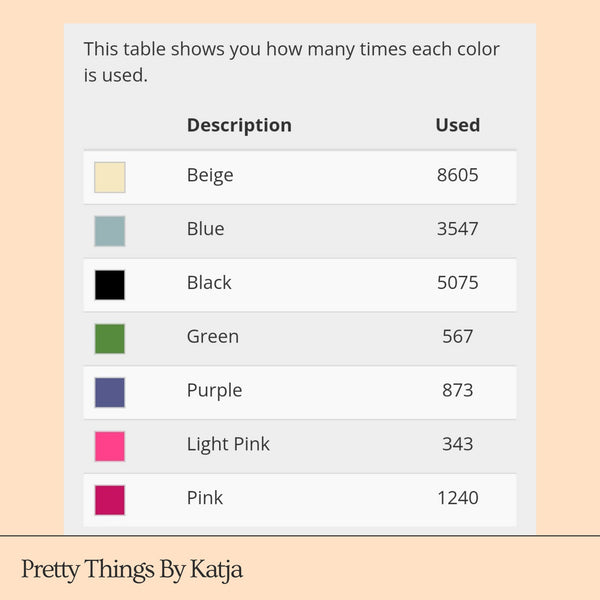Click the Beige color swatch
This screenshot has width=600, height=600.
pyautogui.click(x=110, y=177)
